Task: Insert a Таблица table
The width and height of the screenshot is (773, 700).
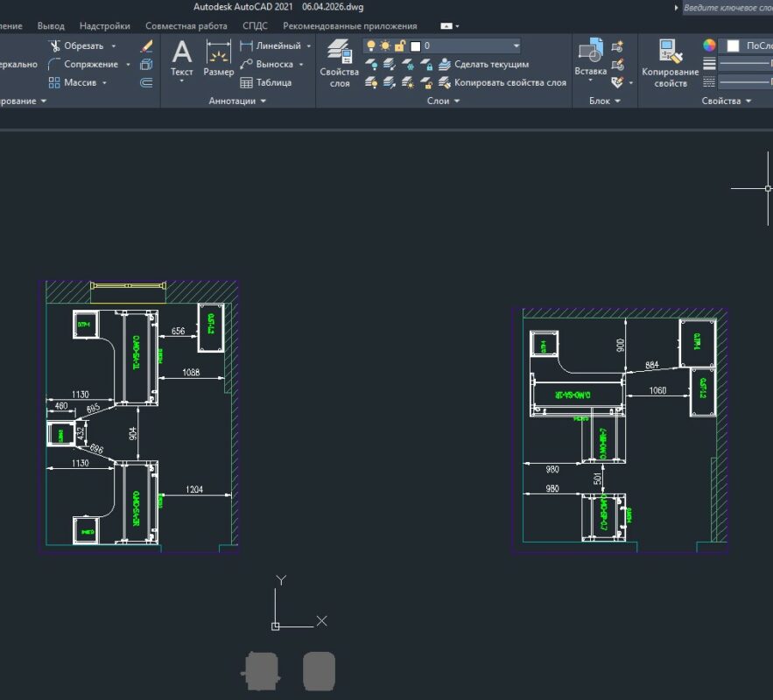Action: (x=266, y=82)
